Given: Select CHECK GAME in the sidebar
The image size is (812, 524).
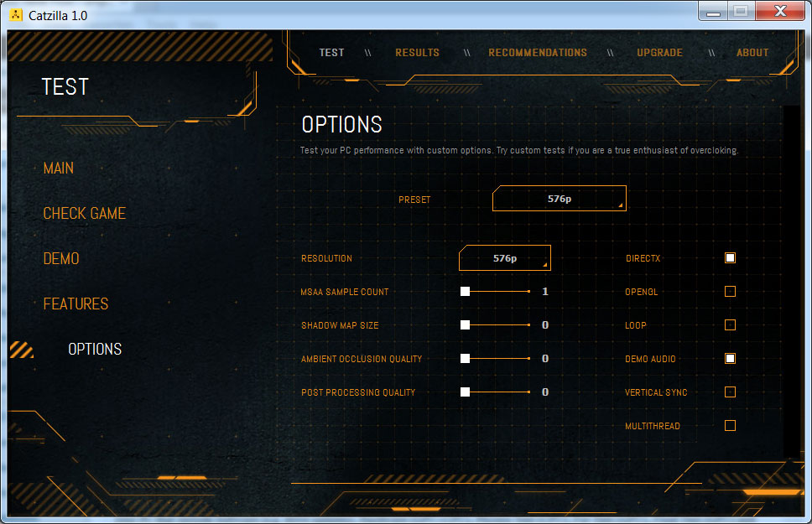Looking at the screenshot, I should pos(85,213).
